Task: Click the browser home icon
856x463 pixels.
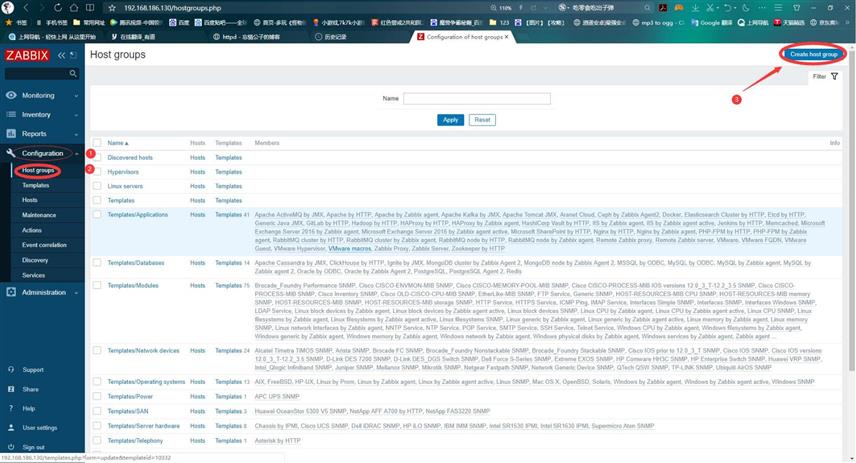Action: 74,8
